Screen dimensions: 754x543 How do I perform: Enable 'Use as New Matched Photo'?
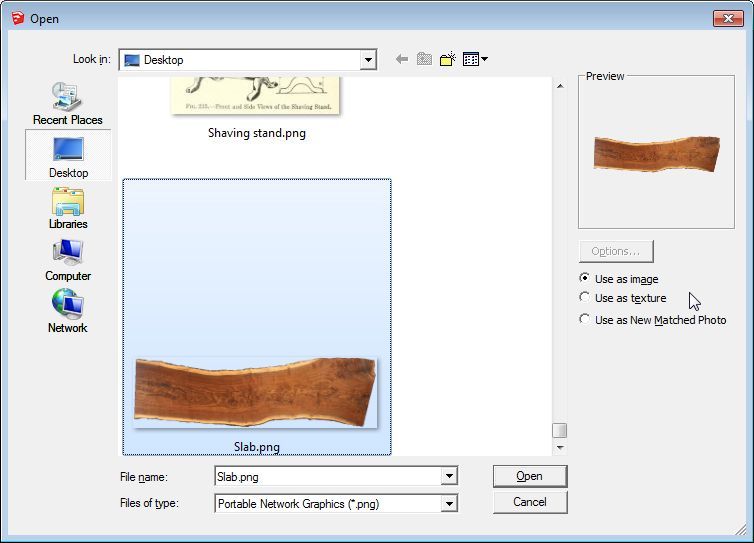click(585, 320)
